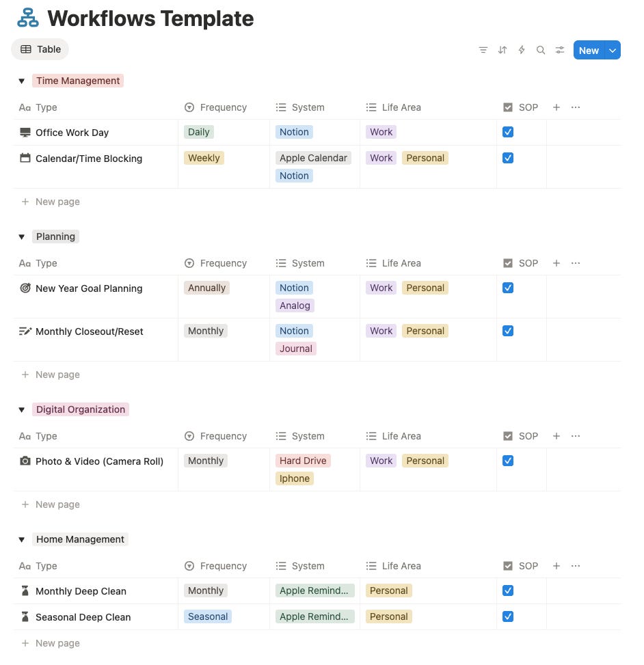
Task: Click the Calendar/Time Blocking calendar icon
Action: (x=25, y=158)
